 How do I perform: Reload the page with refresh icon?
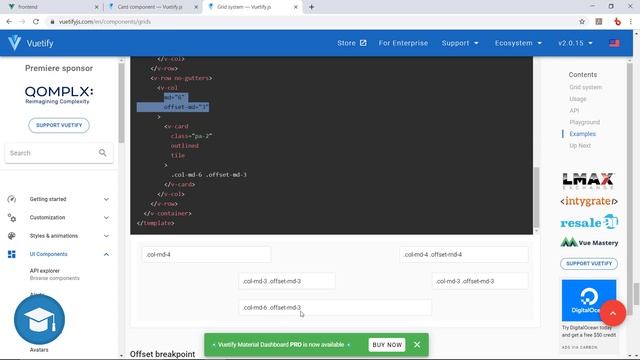point(36,22)
